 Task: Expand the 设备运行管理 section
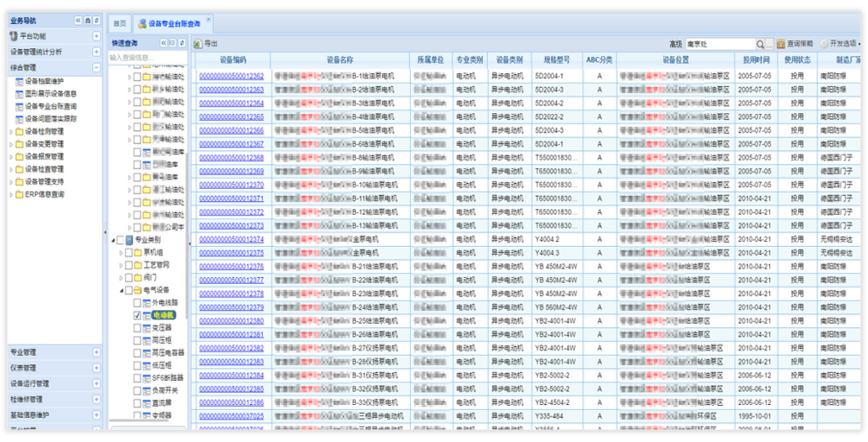(96, 383)
